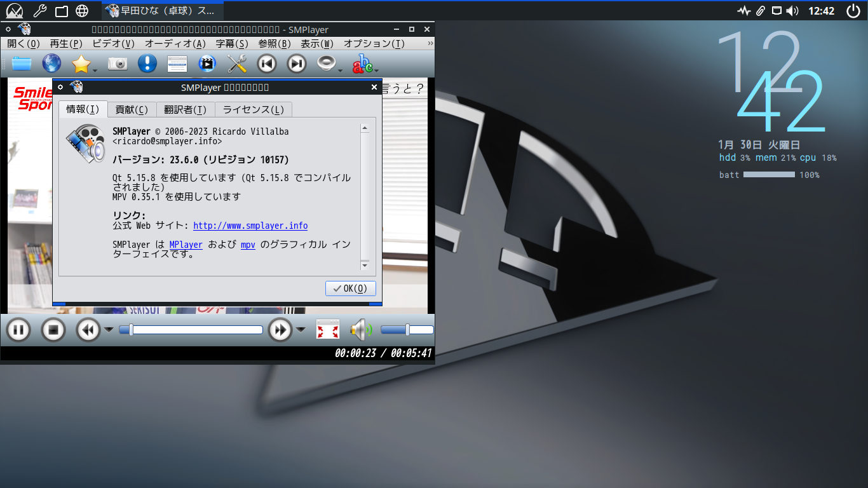
Task: Adjust the volume slider
Action: (407, 330)
